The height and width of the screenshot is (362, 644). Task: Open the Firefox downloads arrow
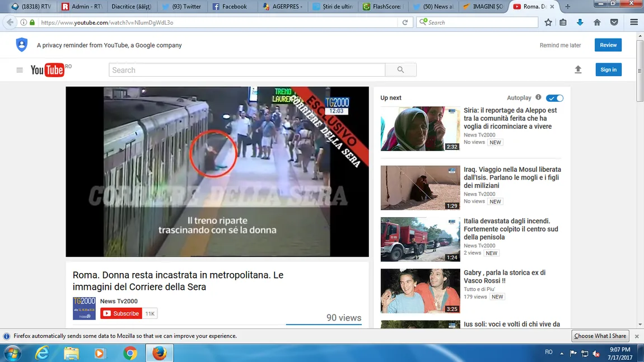click(580, 22)
